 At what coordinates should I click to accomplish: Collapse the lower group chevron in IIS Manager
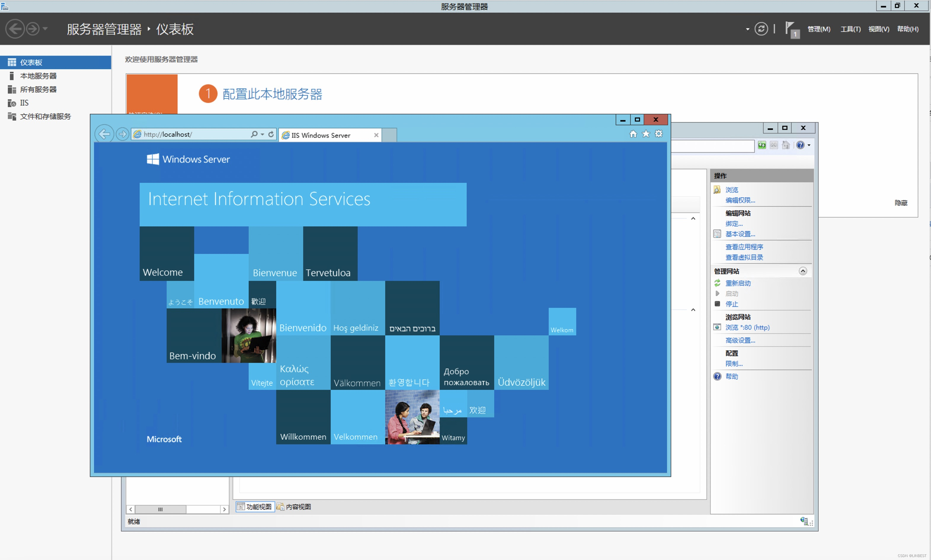[x=693, y=310]
